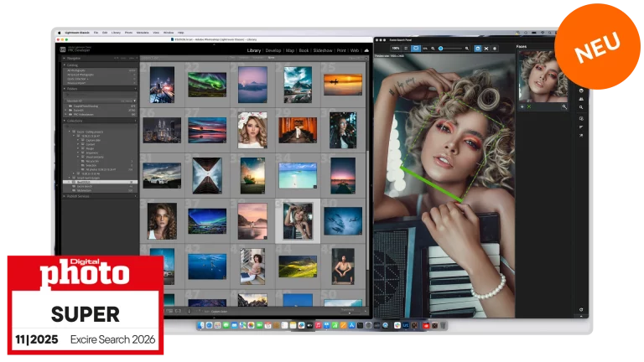Click the 100% zoom button
The image size is (644, 362).
[396, 49]
